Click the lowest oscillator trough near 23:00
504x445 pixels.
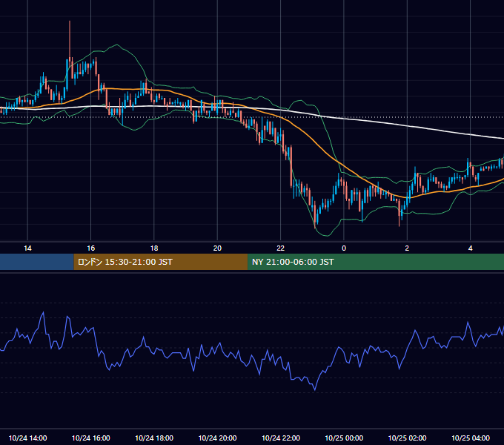pos(315,390)
